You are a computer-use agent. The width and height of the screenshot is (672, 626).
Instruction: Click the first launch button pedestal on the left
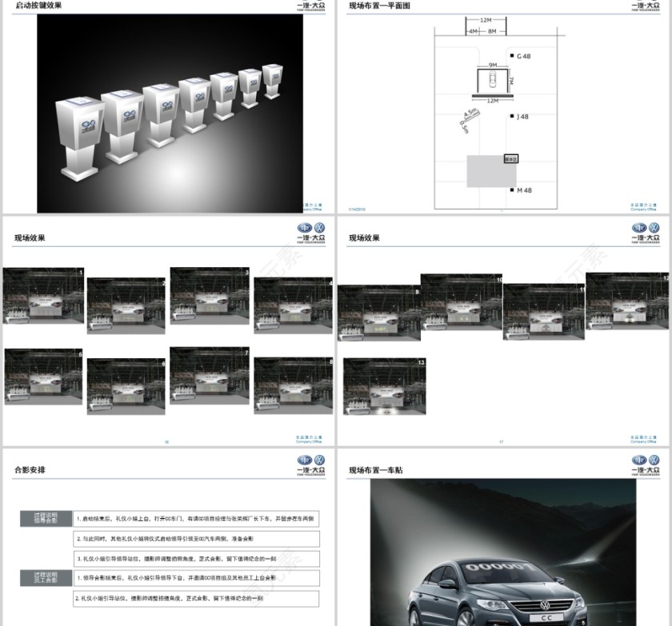click(79, 138)
